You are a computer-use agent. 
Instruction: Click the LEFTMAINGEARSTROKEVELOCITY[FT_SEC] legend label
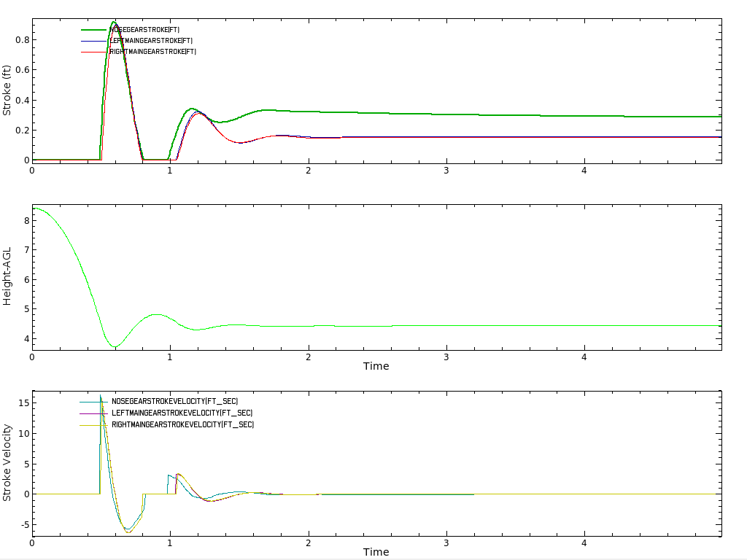[182, 413]
